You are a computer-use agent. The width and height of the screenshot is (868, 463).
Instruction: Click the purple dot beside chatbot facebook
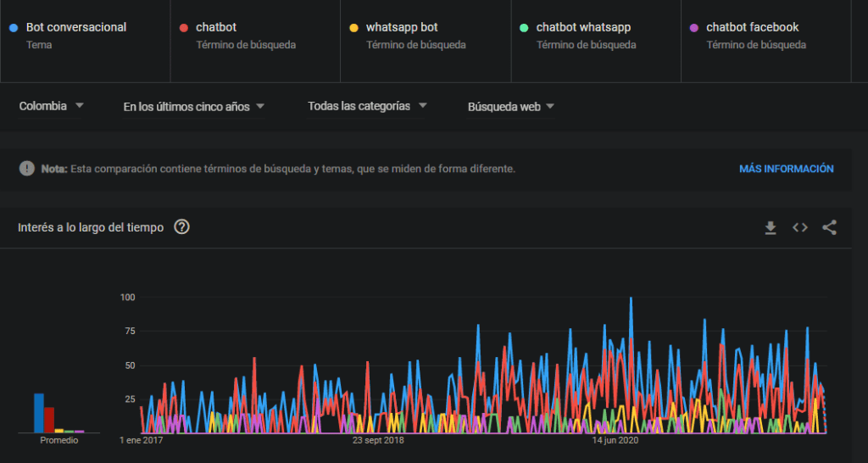(x=694, y=28)
